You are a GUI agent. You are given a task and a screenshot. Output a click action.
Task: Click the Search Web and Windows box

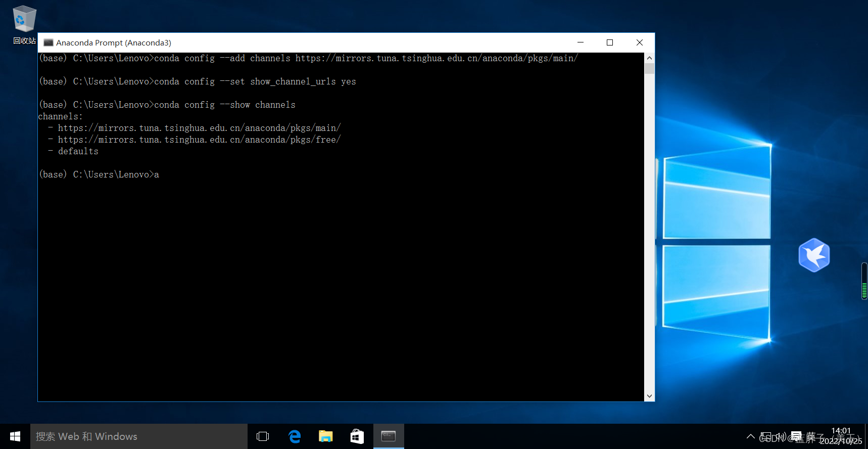tap(139, 436)
